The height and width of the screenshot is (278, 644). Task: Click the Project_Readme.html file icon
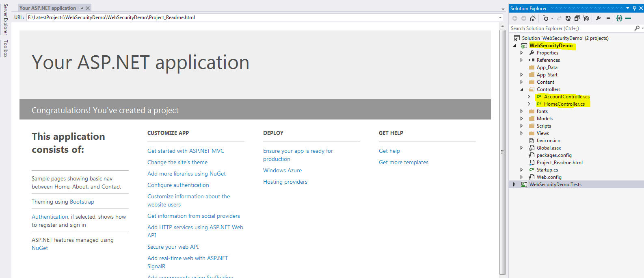(x=532, y=163)
